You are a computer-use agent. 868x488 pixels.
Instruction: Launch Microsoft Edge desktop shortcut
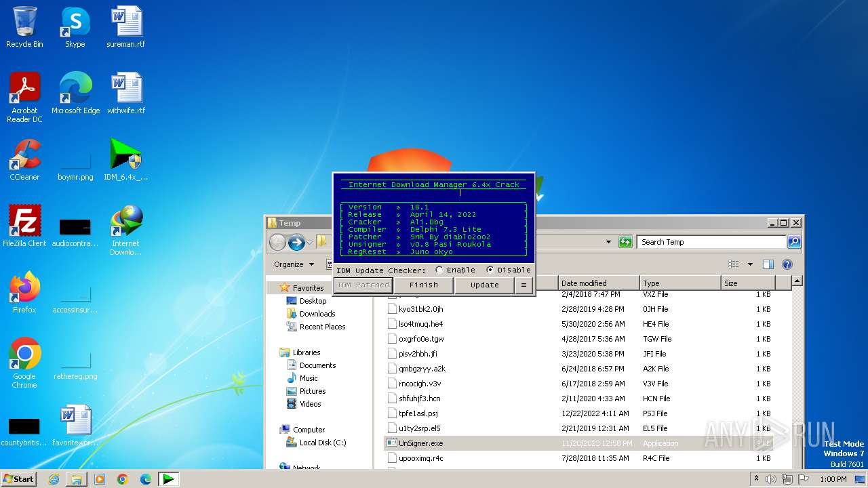pos(75,94)
